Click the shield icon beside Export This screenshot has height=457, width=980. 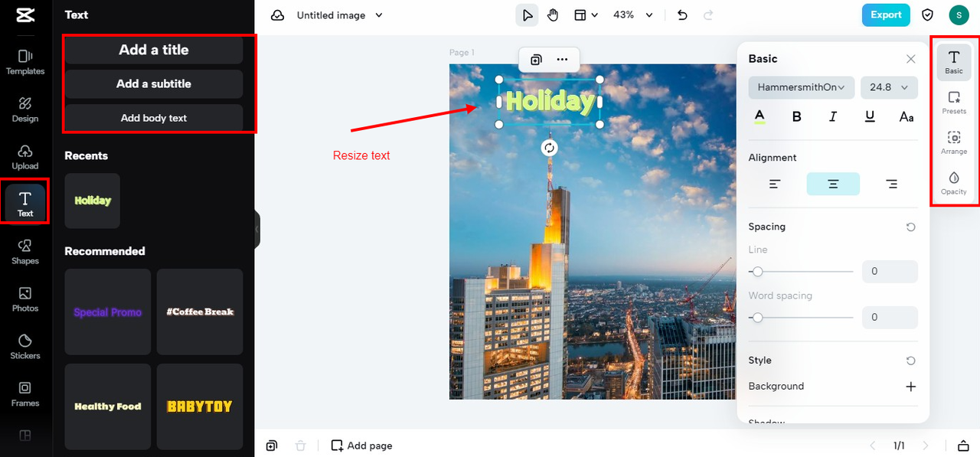coord(927,15)
